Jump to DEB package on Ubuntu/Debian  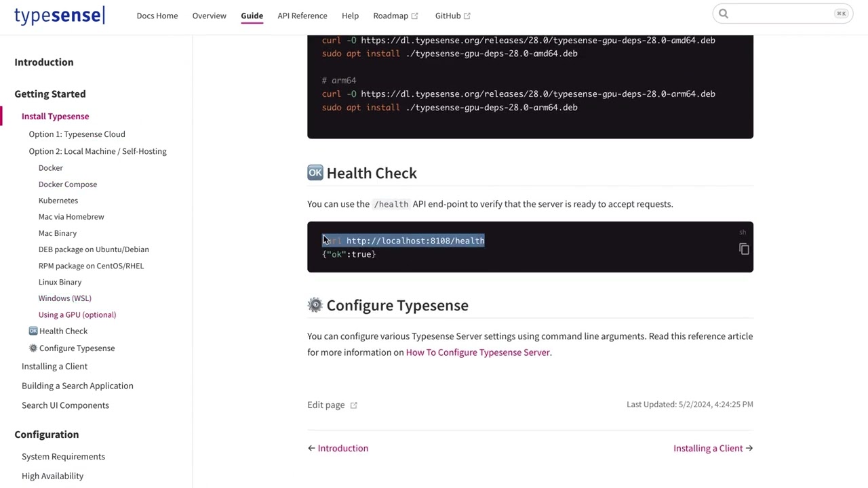[x=94, y=249]
